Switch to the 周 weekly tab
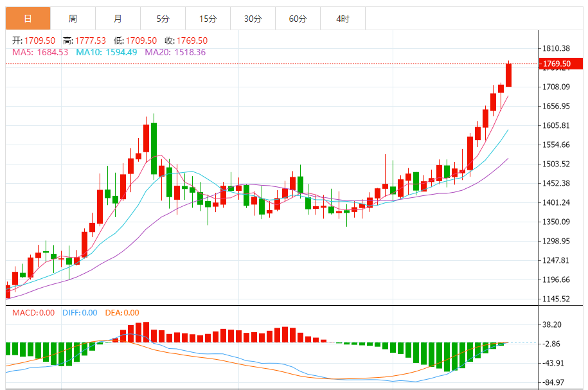 click(x=73, y=19)
